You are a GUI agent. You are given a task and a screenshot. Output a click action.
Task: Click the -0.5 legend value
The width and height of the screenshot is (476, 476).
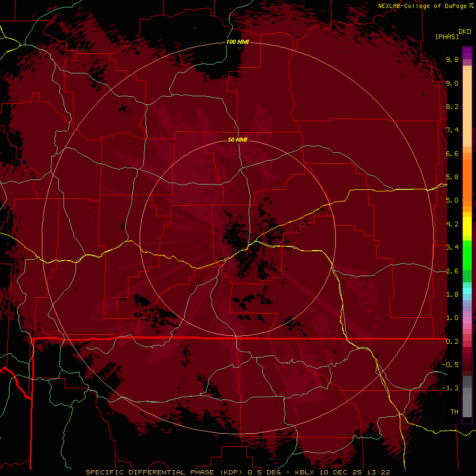pos(450,365)
